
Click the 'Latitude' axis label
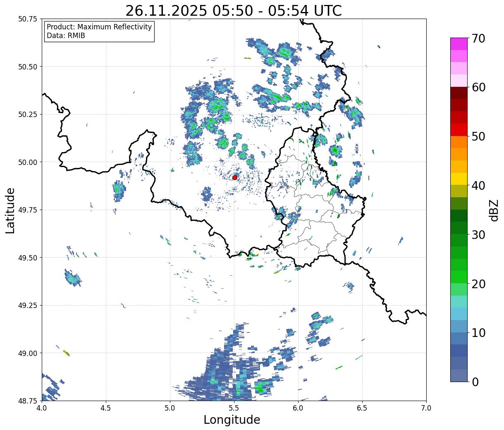10,210
